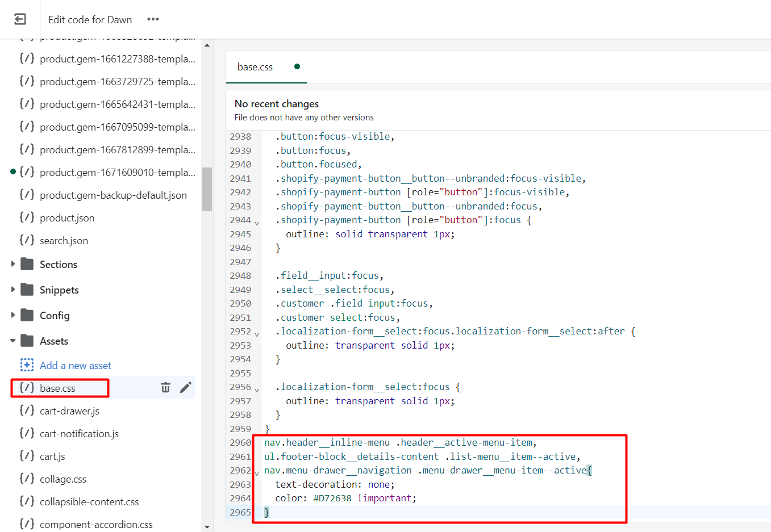Viewport: 771px width, 532px height.
Task: Open collage.css file
Action: [63, 479]
